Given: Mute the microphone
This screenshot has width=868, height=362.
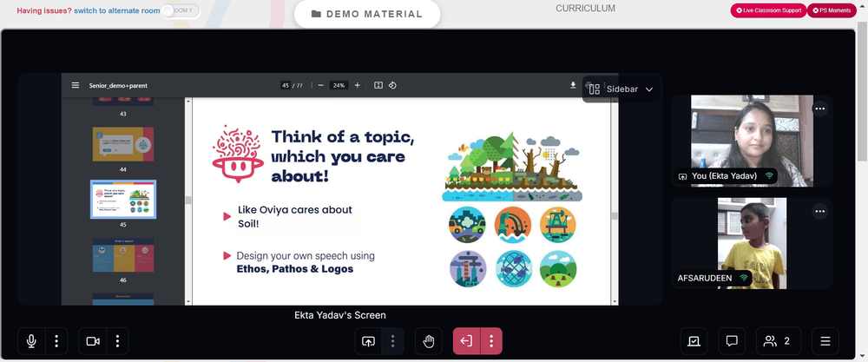Looking at the screenshot, I should pos(31,341).
